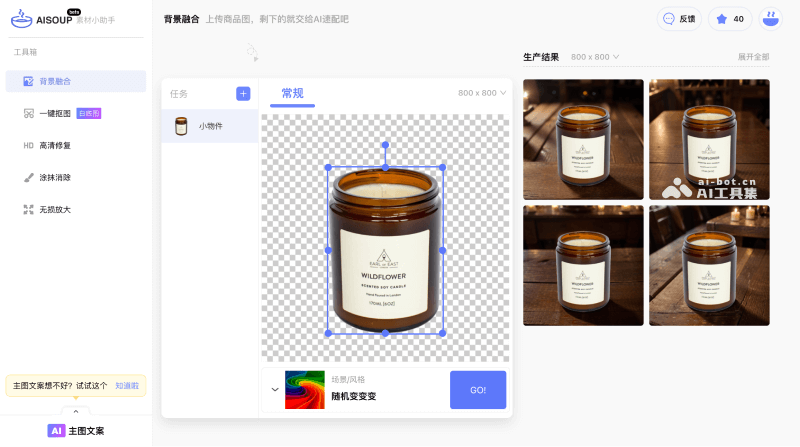Click the 反馈 feedback button
The image size is (800, 447).
click(677, 18)
